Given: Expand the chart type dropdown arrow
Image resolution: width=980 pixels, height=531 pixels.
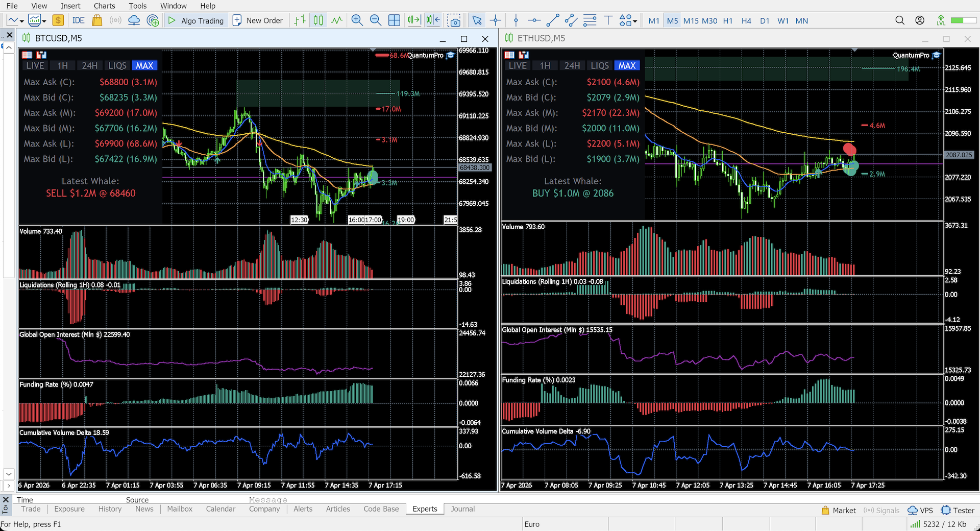Looking at the screenshot, I should pyautogui.click(x=22, y=21).
